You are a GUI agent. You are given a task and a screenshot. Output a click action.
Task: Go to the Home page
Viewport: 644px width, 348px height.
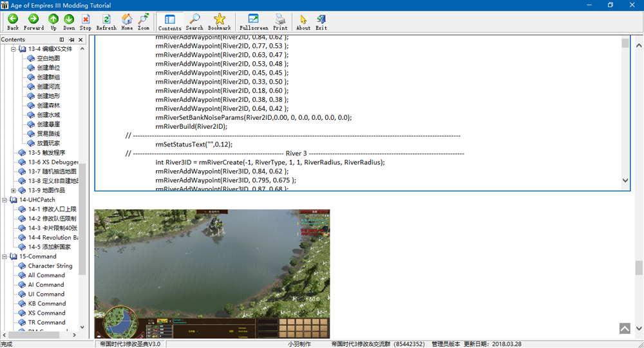127,22
